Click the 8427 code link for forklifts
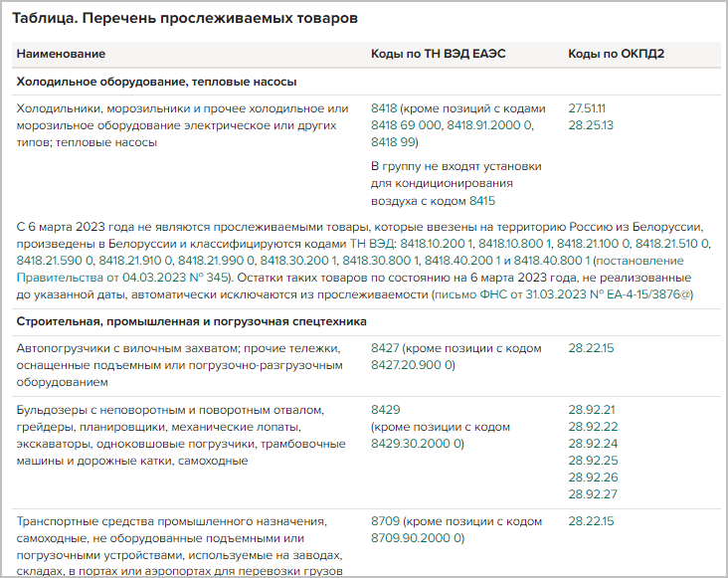 pyautogui.click(x=386, y=348)
